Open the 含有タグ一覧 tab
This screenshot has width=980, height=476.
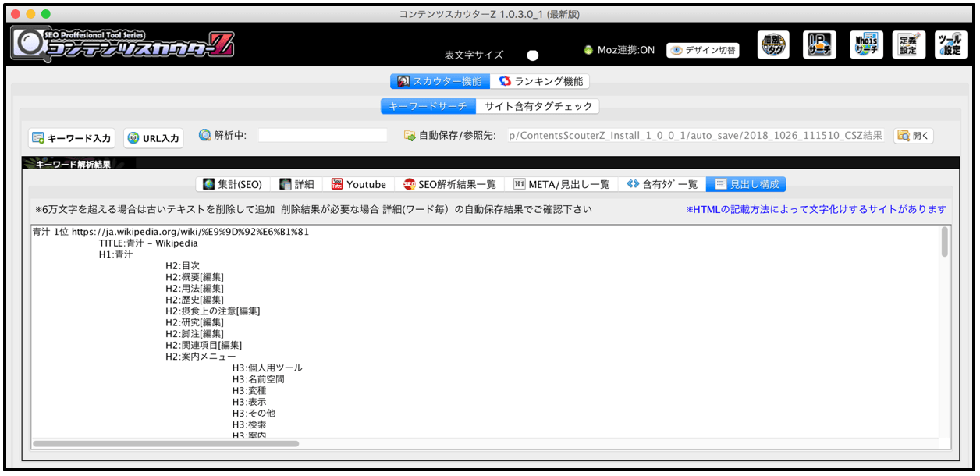[662, 184]
